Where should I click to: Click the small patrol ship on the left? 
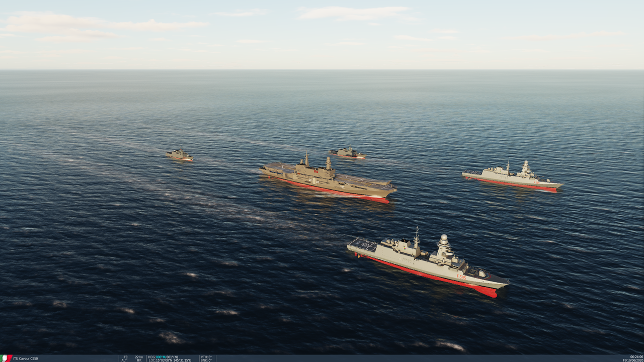pos(180,155)
